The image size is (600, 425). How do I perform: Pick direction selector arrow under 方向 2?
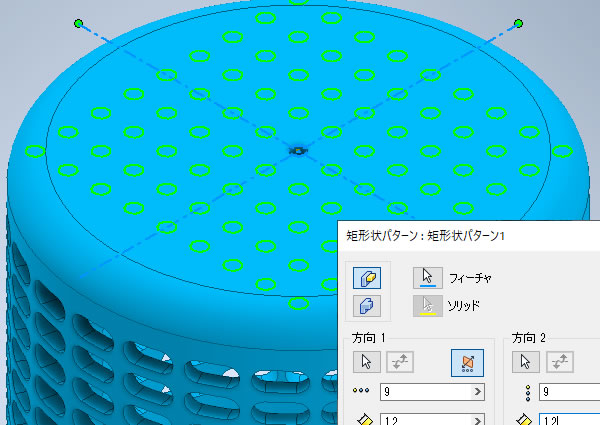(x=525, y=361)
